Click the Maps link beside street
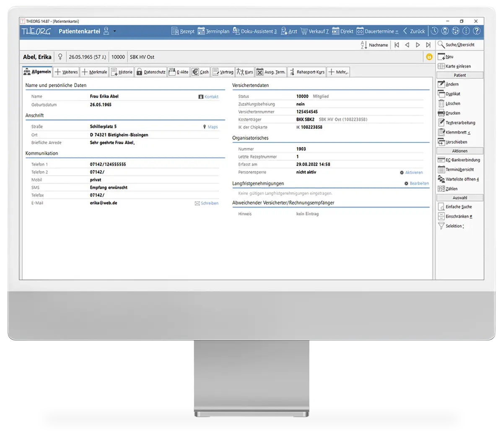Viewport: 503px width, 448px height. pyautogui.click(x=210, y=127)
